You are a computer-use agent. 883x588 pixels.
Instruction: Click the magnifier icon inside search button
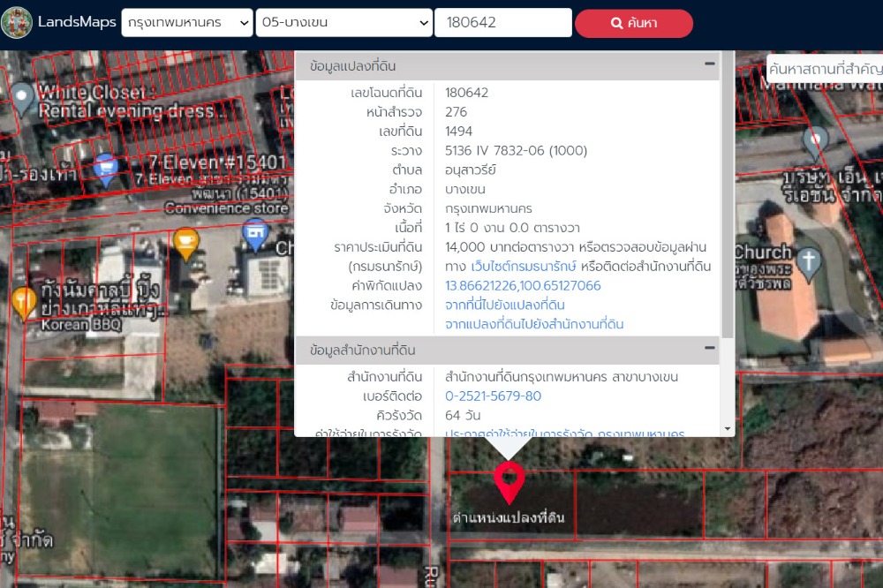[616, 23]
